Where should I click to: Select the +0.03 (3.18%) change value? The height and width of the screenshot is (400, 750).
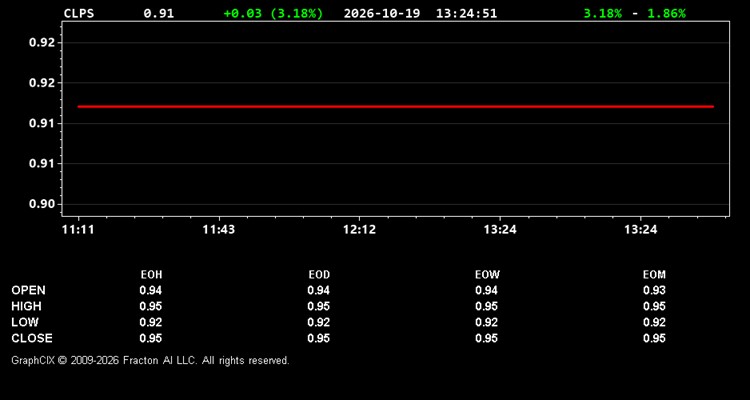[x=273, y=13]
